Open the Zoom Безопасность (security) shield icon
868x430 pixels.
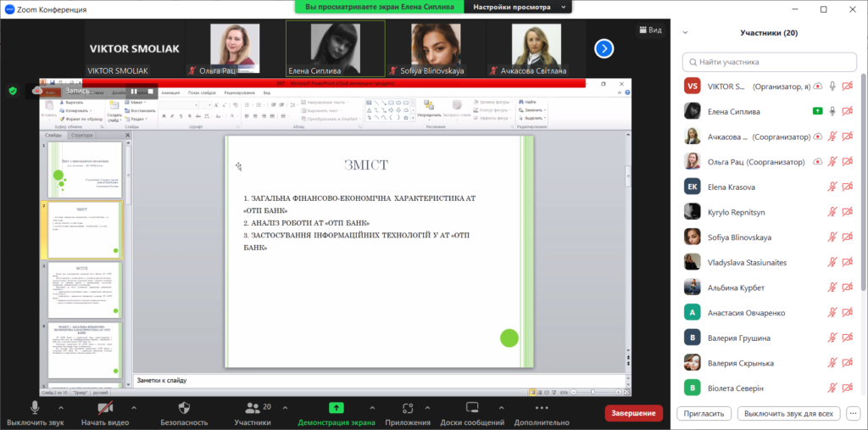[184, 409]
